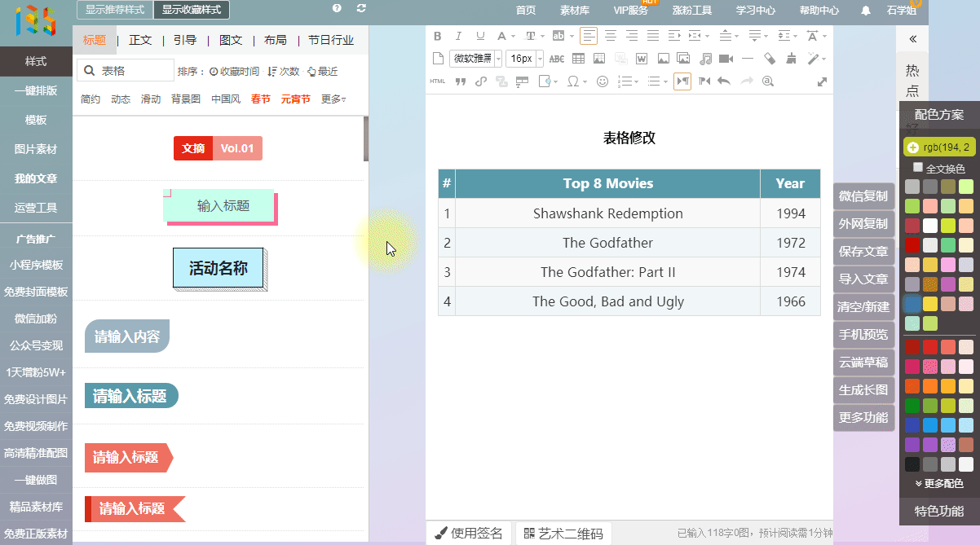This screenshot has height=545, width=980.
Task: Insert a table using toolbar icon
Action: pos(578,59)
